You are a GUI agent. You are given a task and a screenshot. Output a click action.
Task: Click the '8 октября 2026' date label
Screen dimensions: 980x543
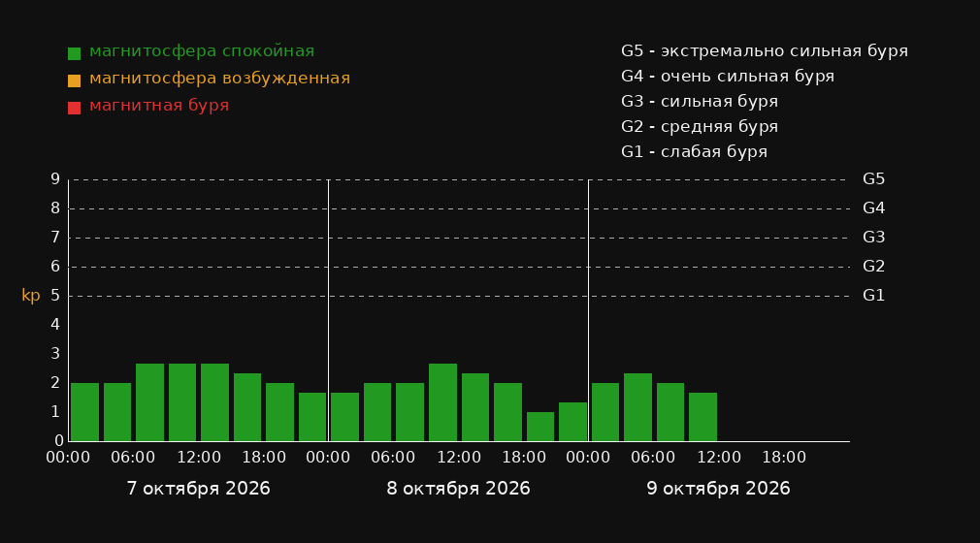click(458, 489)
